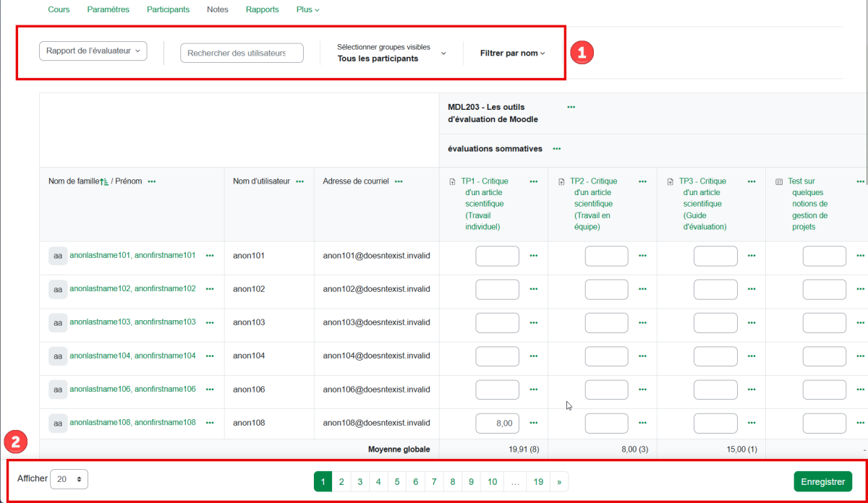Open the Plus menu in navigation
868x503 pixels.
tap(307, 9)
